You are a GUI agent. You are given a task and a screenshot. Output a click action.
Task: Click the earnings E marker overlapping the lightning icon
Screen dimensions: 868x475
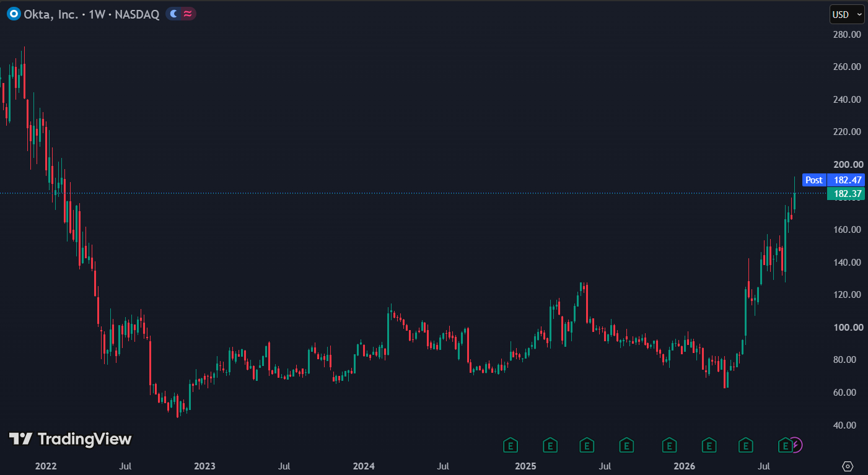click(x=786, y=445)
